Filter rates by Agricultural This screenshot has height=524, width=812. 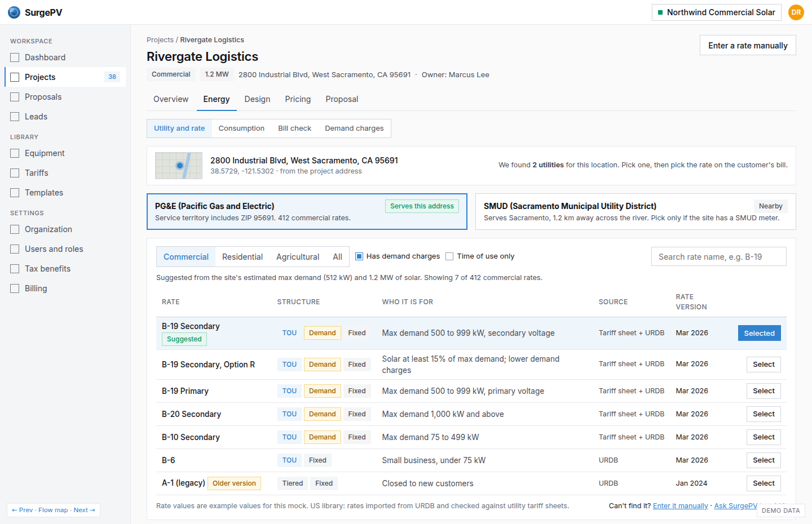tap(298, 257)
